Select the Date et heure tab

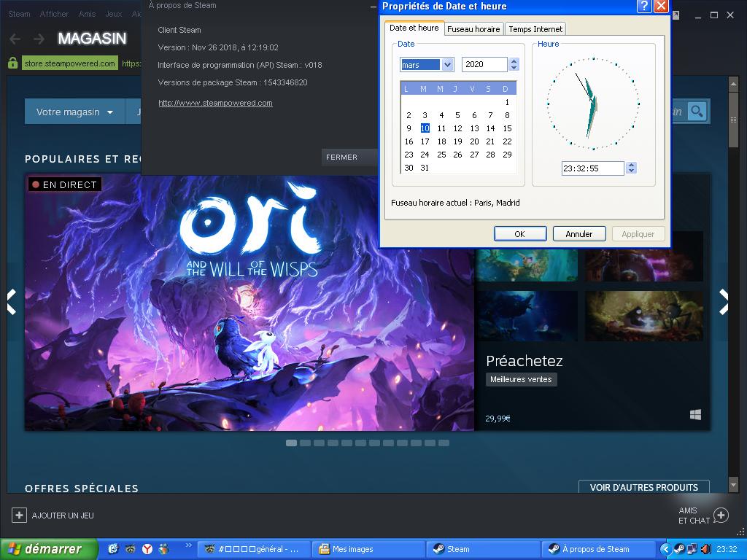(x=414, y=28)
